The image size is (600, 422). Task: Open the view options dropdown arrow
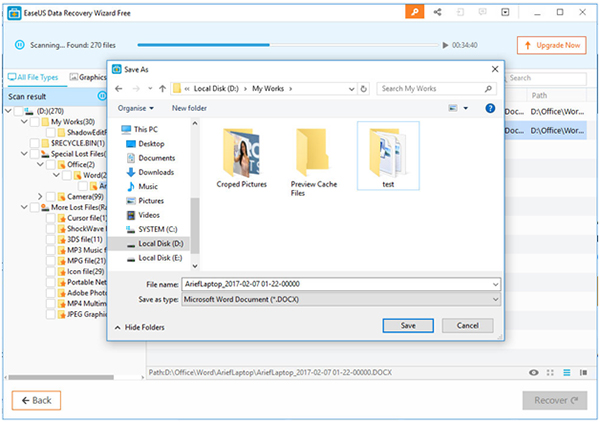[466, 108]
